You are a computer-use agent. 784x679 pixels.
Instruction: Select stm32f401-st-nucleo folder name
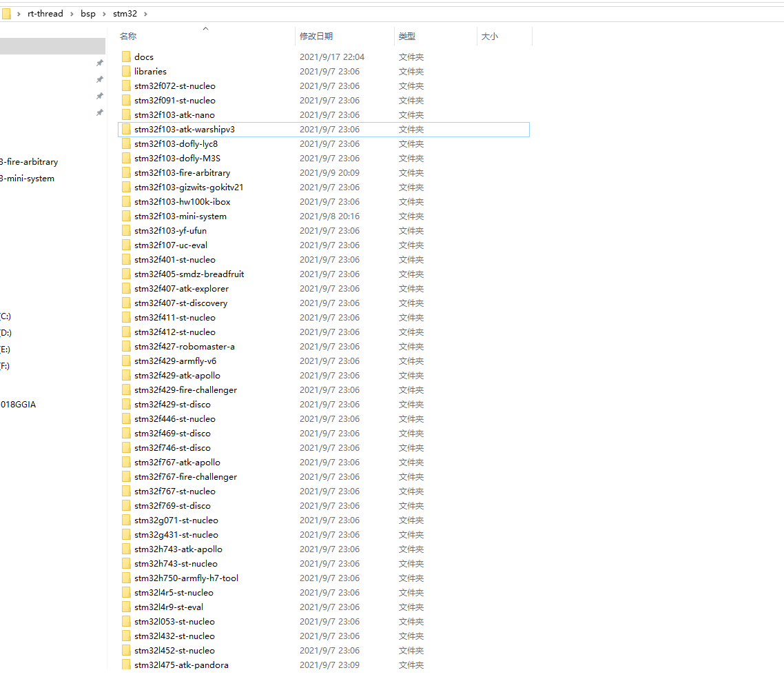[175, 260]
